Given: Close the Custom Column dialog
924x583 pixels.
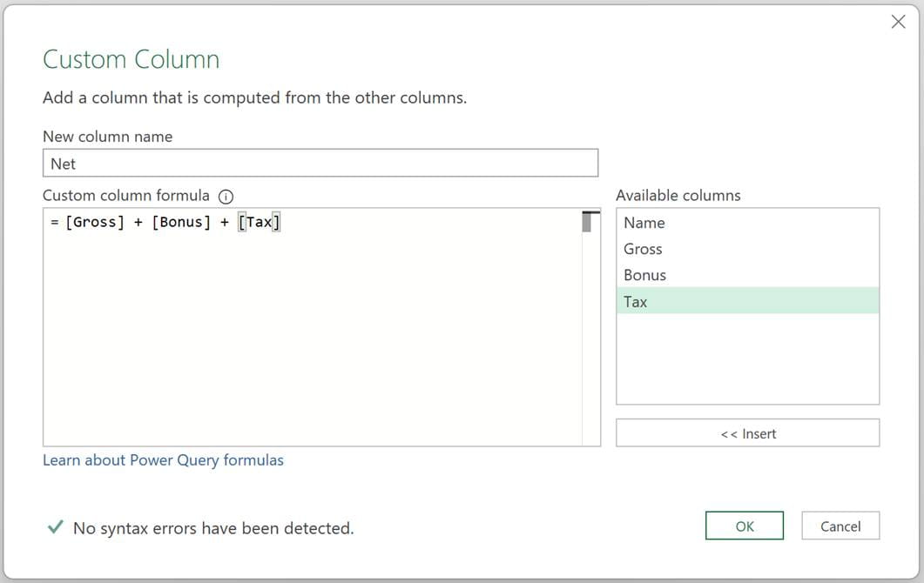Looking at the screenshot, I should coord(898,22).
